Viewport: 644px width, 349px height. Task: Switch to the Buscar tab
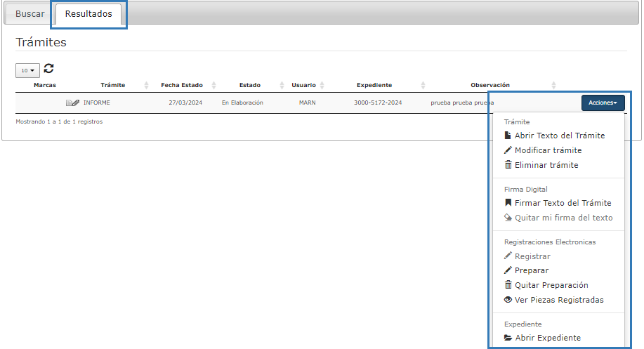click(30, 14)
